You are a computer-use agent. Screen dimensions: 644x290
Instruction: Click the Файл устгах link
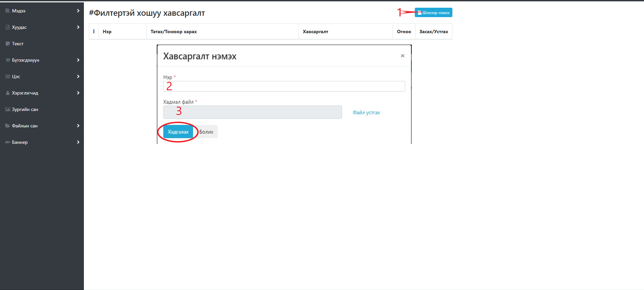[x=366, y=113]
